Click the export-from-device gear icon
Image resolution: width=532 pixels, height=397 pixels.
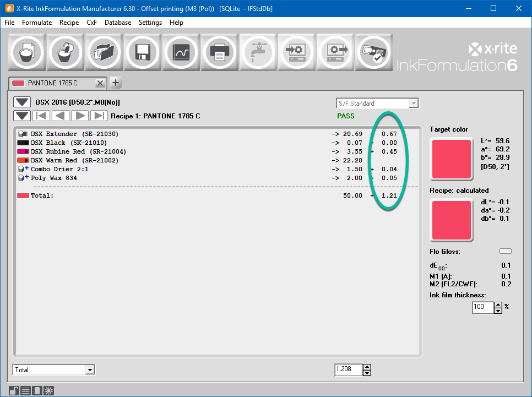335,52
